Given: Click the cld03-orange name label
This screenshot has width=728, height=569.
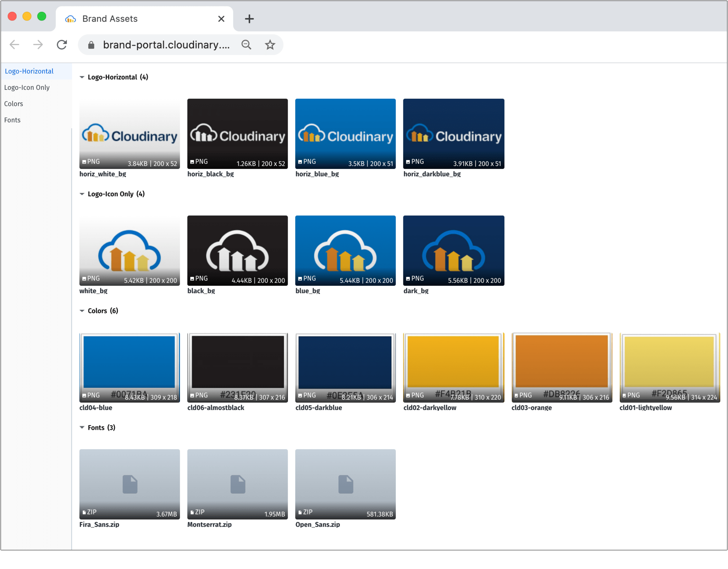Looking at the screenshot, I should click(531, 407).
